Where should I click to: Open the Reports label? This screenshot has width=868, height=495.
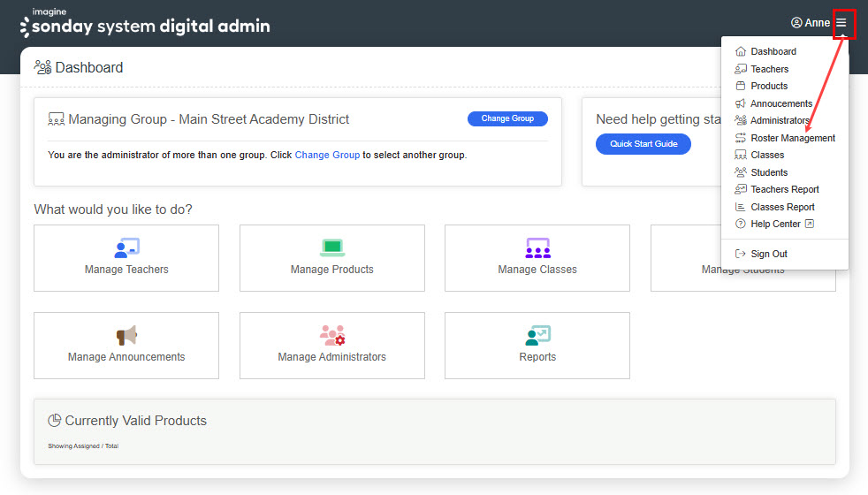click(537, 357)
